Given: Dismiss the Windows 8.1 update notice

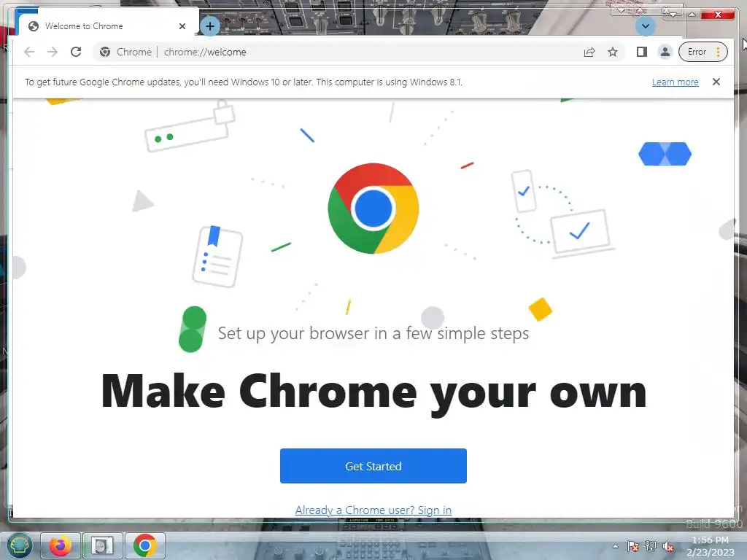Looking at the screenshot, I should click(716, 82).
